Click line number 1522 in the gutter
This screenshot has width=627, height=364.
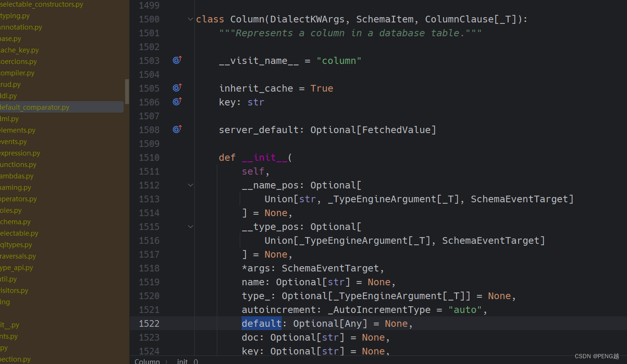point(149,323)
